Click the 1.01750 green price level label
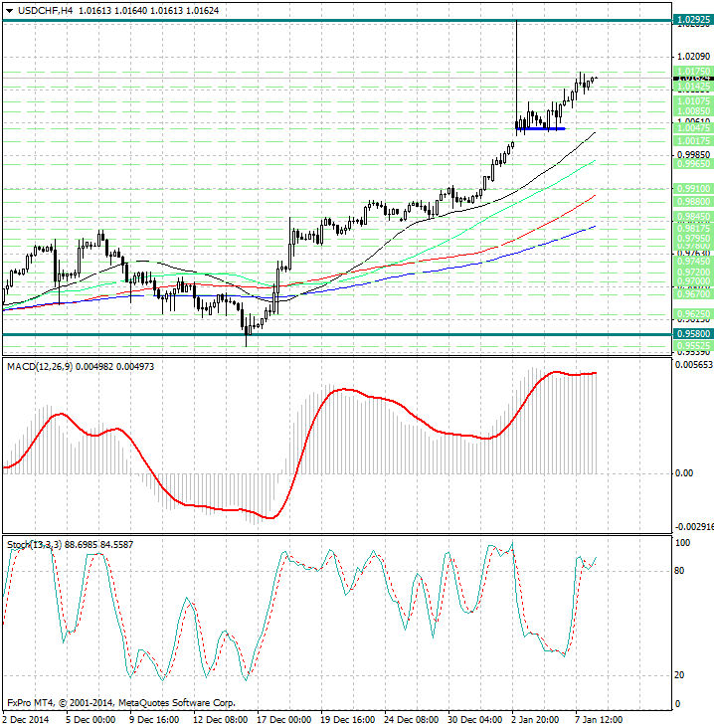 pos(693,71)
